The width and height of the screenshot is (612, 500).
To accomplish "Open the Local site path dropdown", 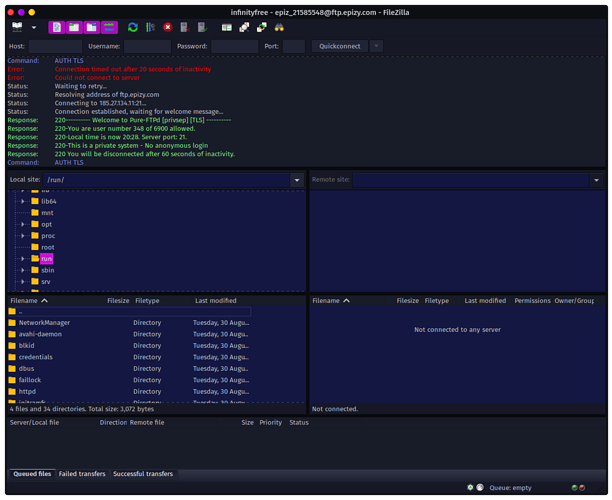I will 297,180.
